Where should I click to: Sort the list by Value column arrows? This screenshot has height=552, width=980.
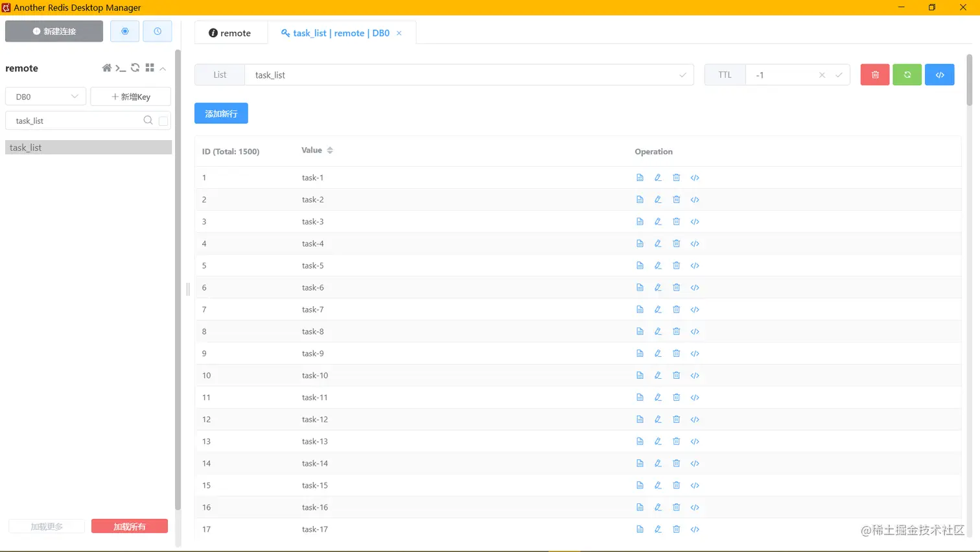(x=330, y=150)
